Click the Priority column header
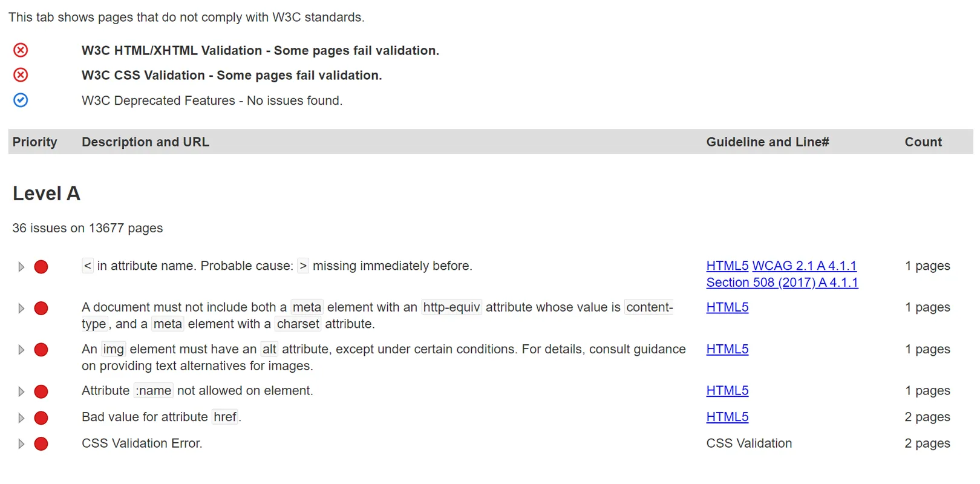The image size is (980, 484). pyautogui.click(x=35, y=142)
